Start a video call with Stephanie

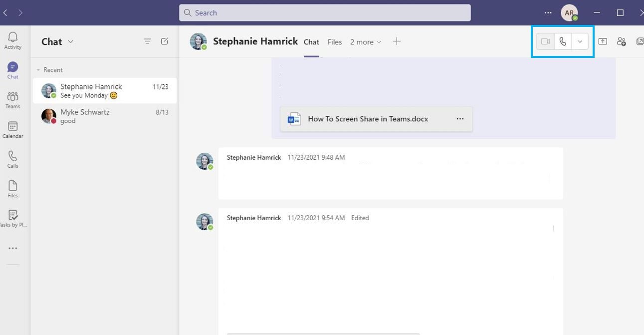click(545, 41)
